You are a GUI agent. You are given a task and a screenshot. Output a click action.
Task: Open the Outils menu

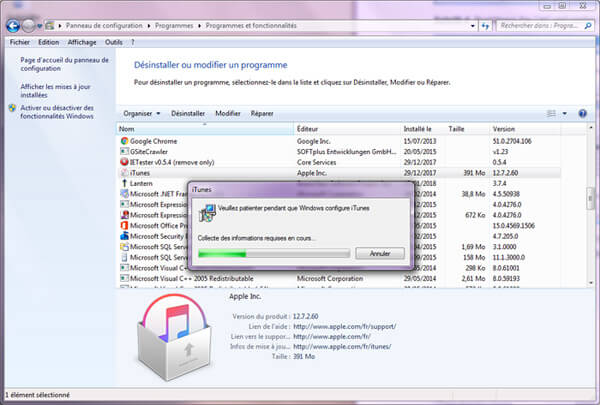point(114,42)
